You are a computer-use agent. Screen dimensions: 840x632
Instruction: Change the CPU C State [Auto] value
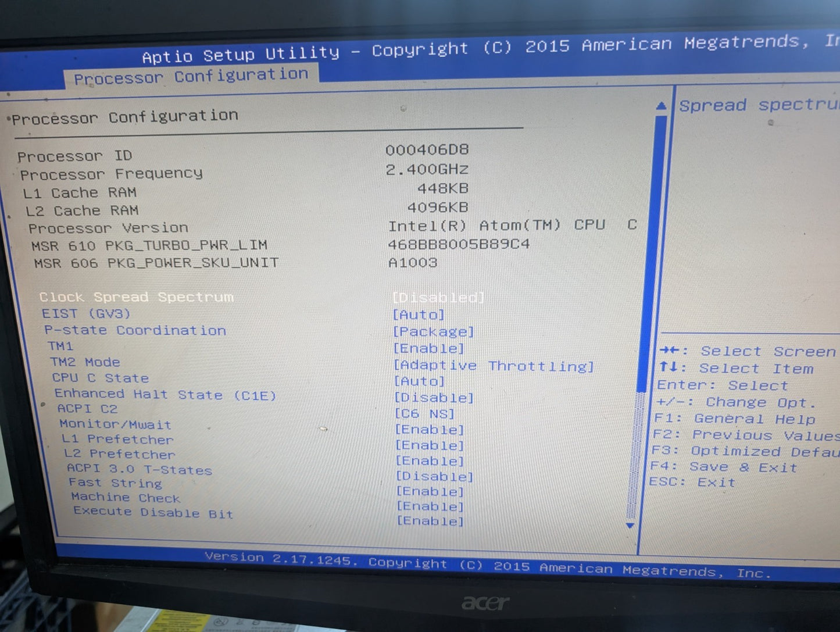pyautogui.click(x=420, y=381)
